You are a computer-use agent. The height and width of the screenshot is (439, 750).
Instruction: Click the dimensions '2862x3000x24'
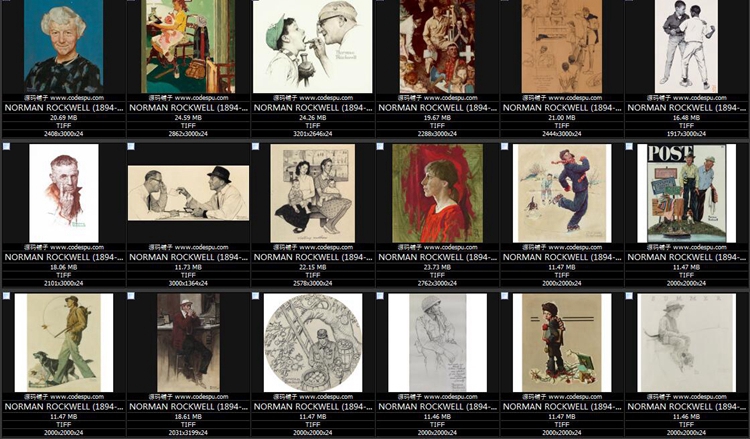coord(188,134)
